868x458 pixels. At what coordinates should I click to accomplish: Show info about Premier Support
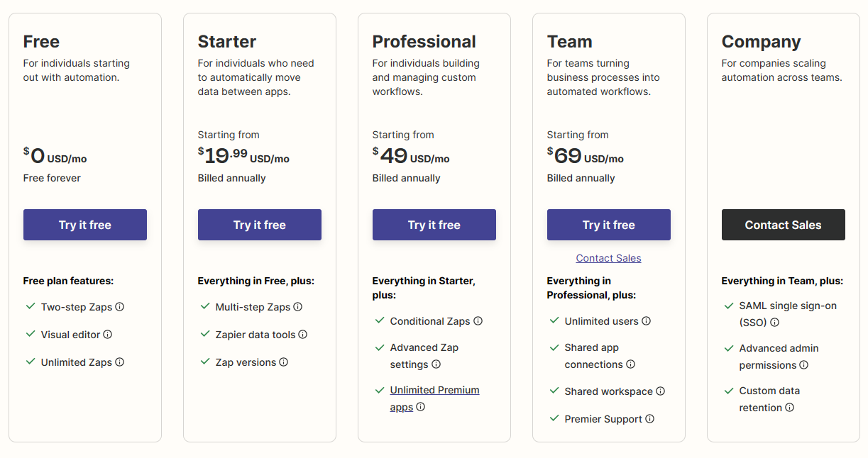point(650,419)
